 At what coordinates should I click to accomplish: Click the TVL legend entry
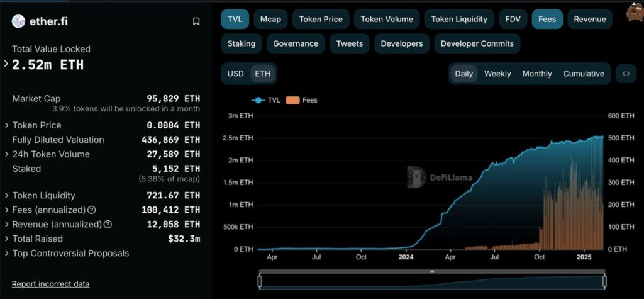[x=265, y=100]
